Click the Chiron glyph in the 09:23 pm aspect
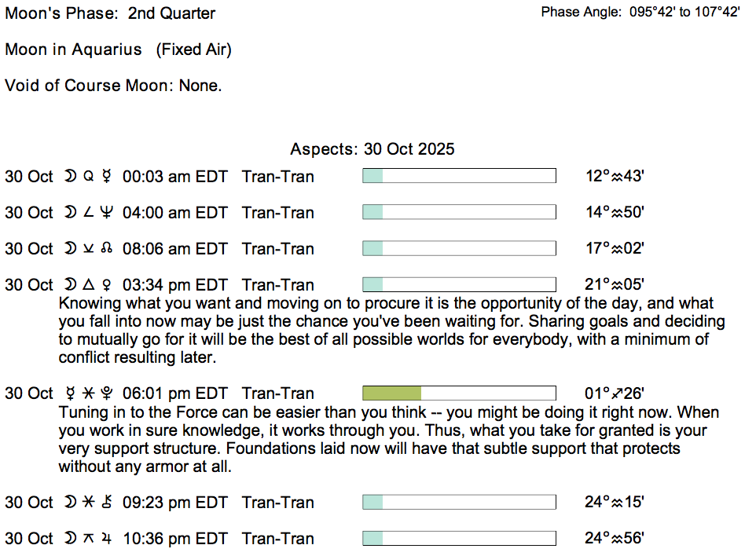Viewport: 756px width, 556px height. point(106,503)
